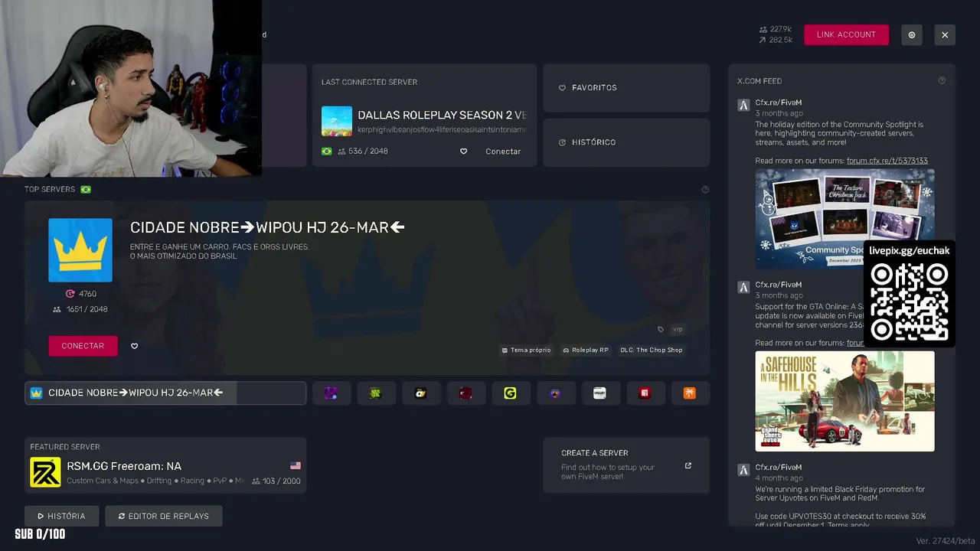Open the Community Spotlight feed image
This screenshot has height=551, width=980.
844,218
